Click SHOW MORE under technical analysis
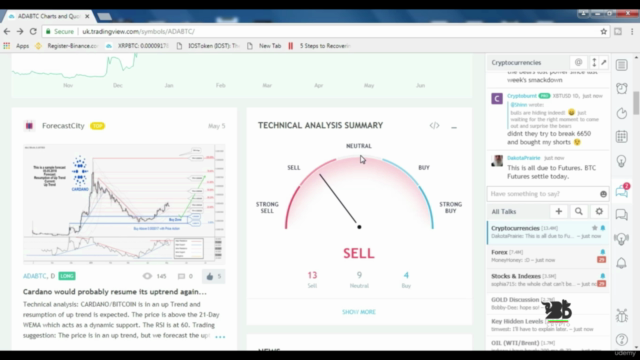Screen dimensions: 640x360 click(359, 312)
